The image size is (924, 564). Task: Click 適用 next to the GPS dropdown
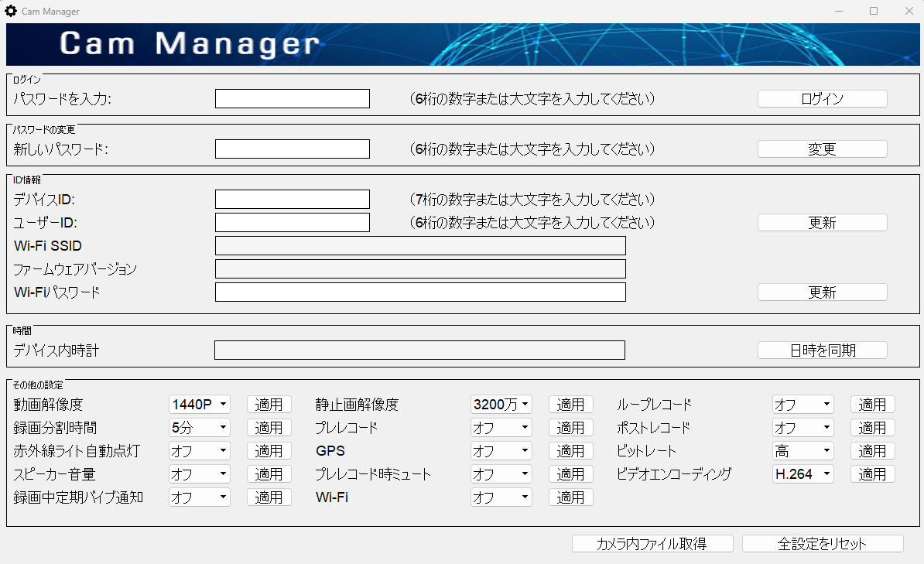coord(570,450)
